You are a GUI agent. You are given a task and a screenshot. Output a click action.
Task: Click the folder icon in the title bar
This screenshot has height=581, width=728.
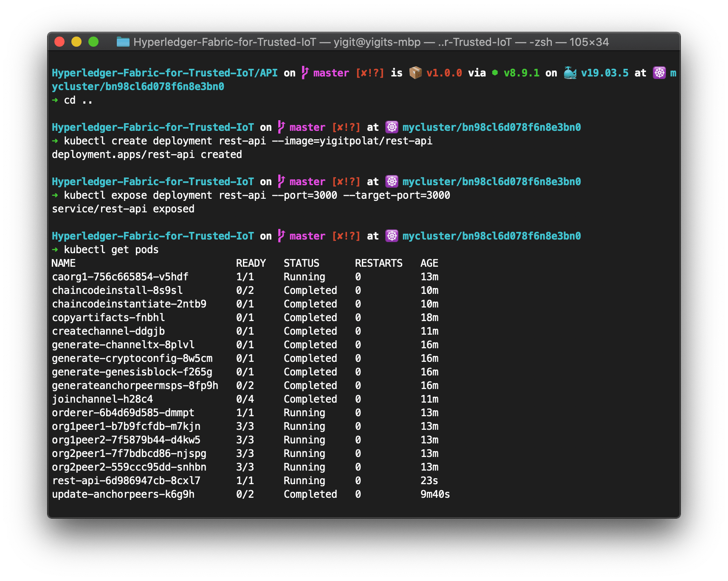[123, 42]
